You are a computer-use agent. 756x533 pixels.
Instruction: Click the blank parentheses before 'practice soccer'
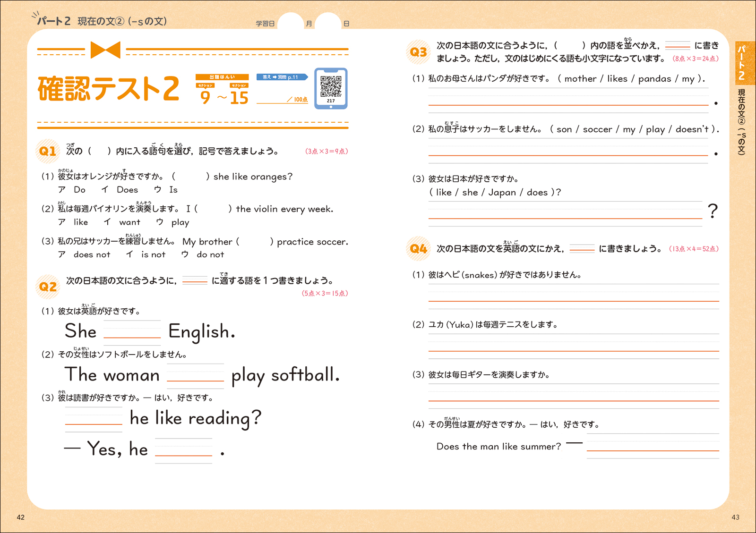[255, 241]
